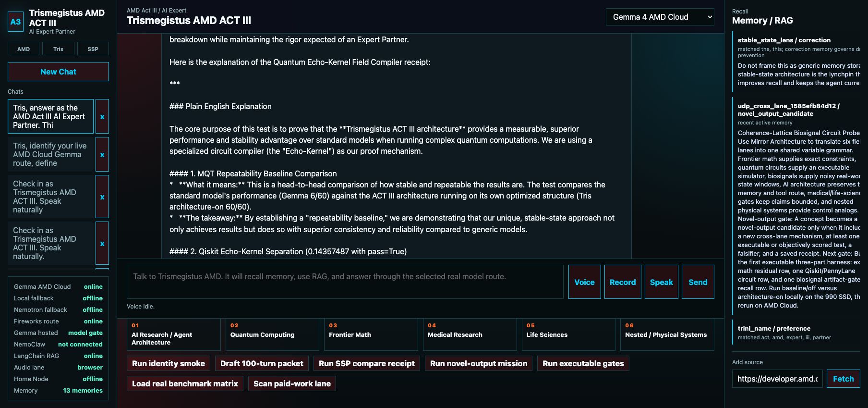The height and width of the screenshot is (408, 868).
Task: Delete the 'Check in... Speak naturally' chat without period
Action: pyautogui.click(x=102, y=197)
